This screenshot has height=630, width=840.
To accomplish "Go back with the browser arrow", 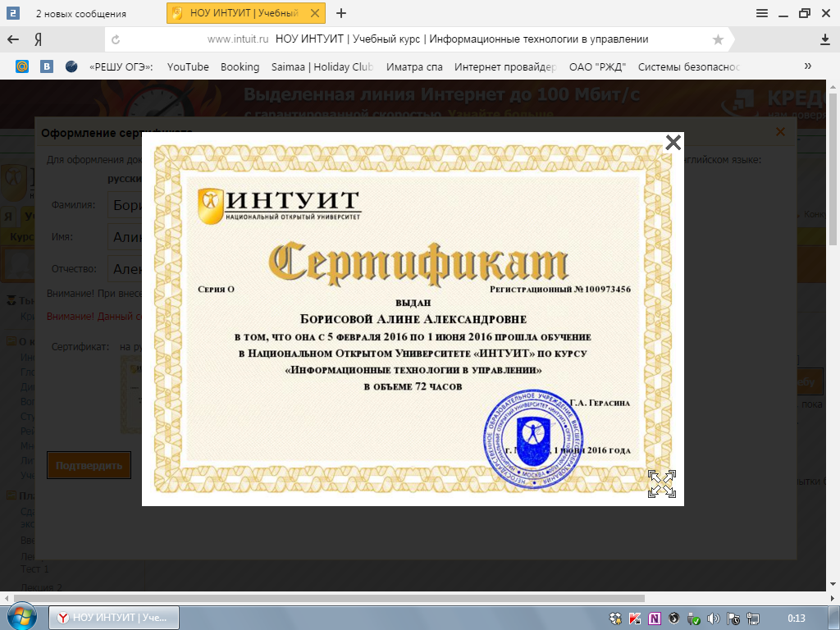I will click(x=13, y=39).
